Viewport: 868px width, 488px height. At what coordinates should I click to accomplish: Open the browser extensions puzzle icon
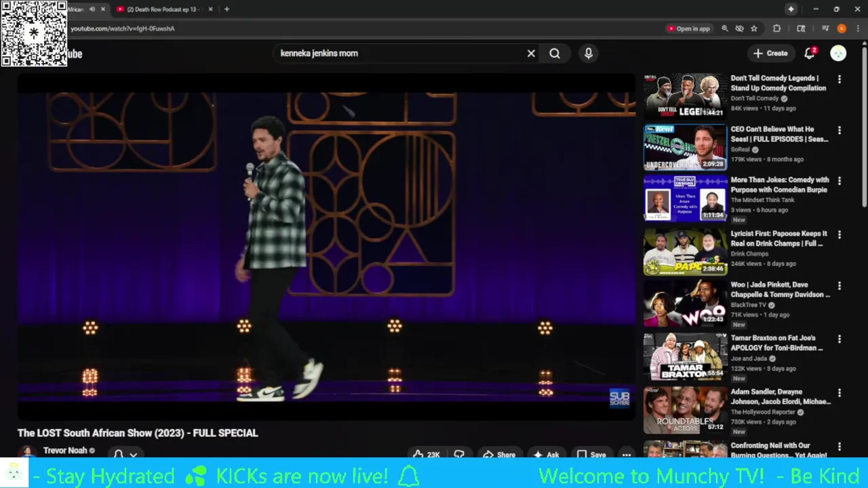click(777, 28)
